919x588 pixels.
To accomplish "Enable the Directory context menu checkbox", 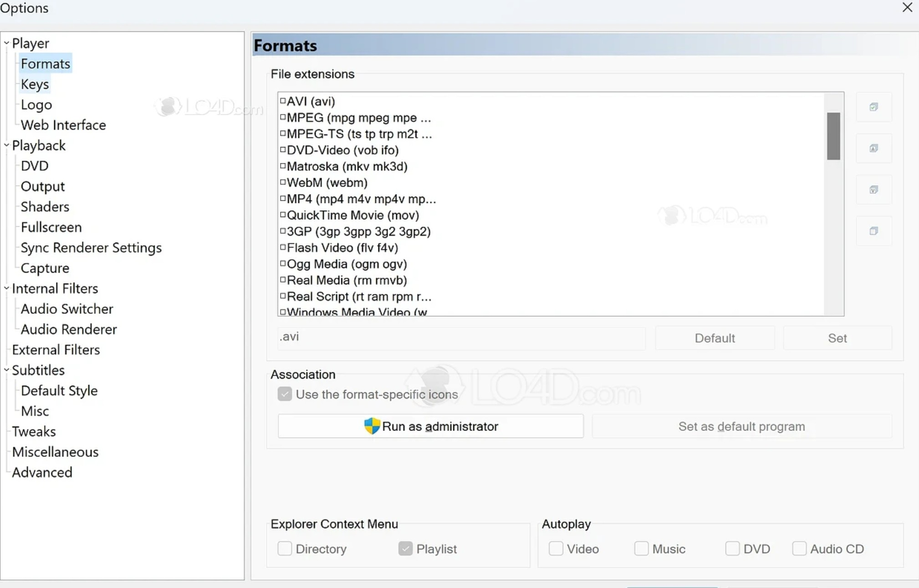I will [285, 548].
